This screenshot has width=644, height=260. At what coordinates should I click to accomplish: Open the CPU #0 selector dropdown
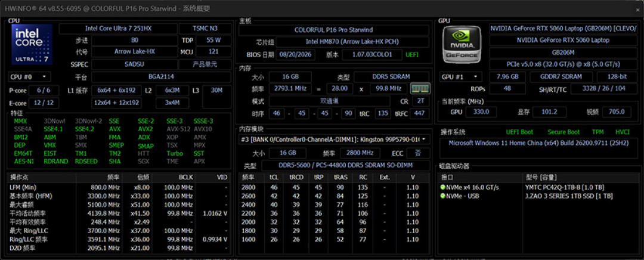29,77
